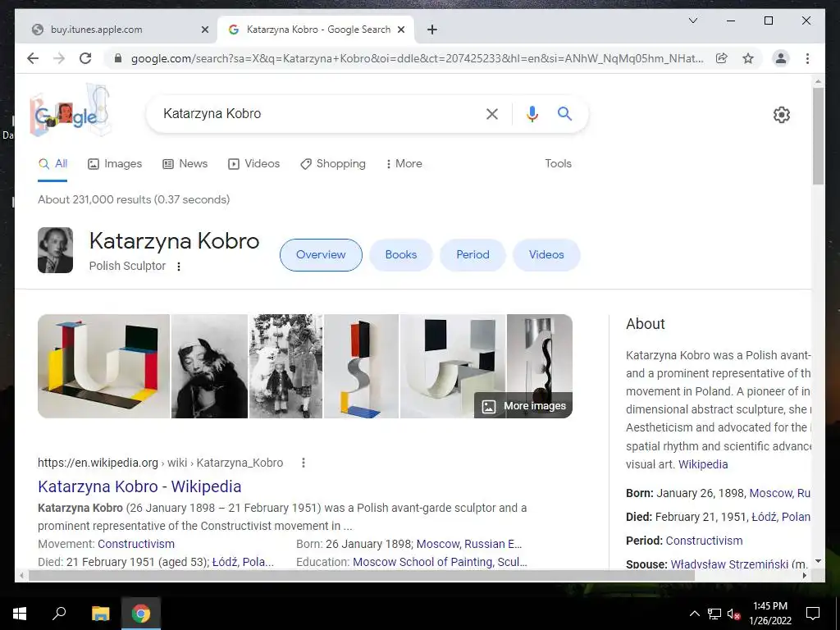The width and height of the screenshot is (840, 630).
Task: Select the All results tab
Action: (x=52, y=164)
